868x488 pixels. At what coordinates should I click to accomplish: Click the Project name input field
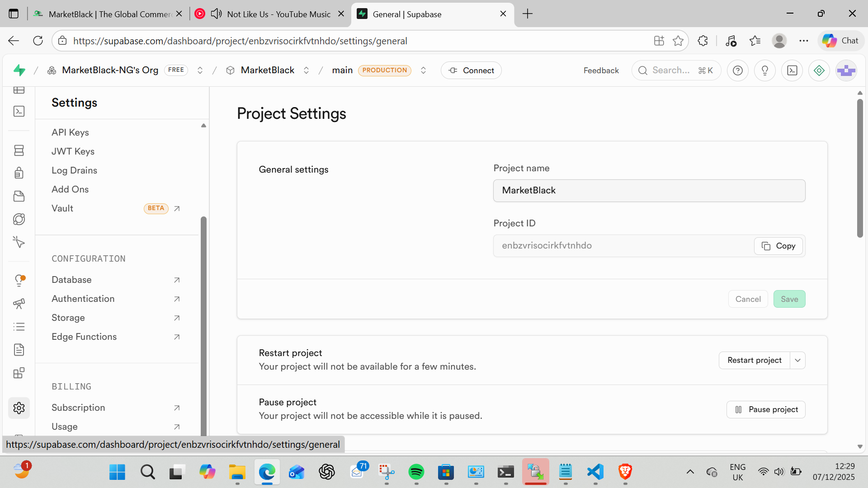pyautogui.click(x=649, y=191)
